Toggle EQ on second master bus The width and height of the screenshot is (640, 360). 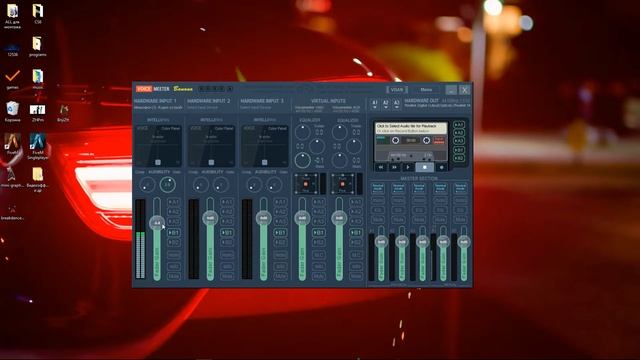pos(398,210)
